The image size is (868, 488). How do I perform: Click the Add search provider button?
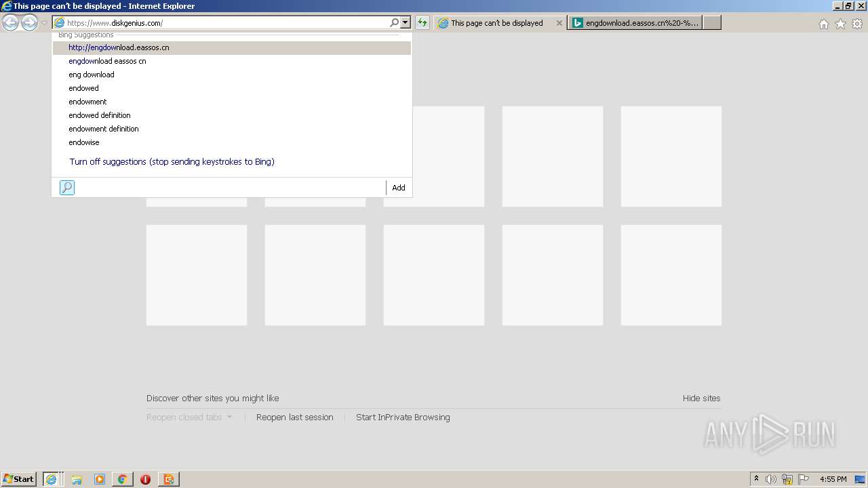click(x=399, y=188)
